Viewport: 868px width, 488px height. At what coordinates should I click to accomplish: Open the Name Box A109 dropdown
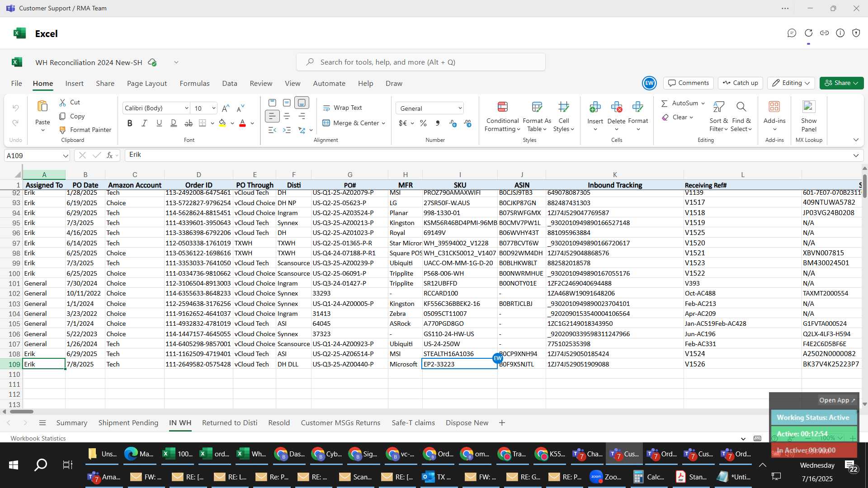pyautogui.click(x=66, y=156)
